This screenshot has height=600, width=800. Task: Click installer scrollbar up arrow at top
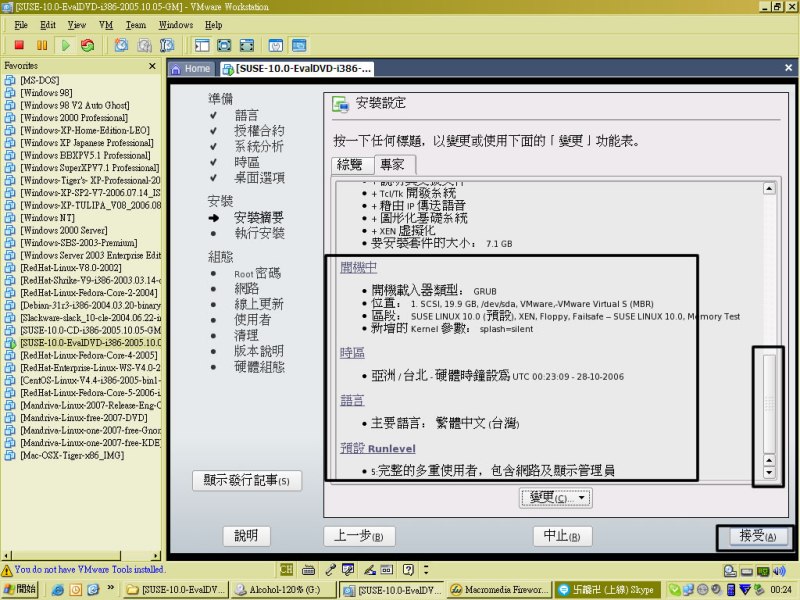click(x=769, y=189)
